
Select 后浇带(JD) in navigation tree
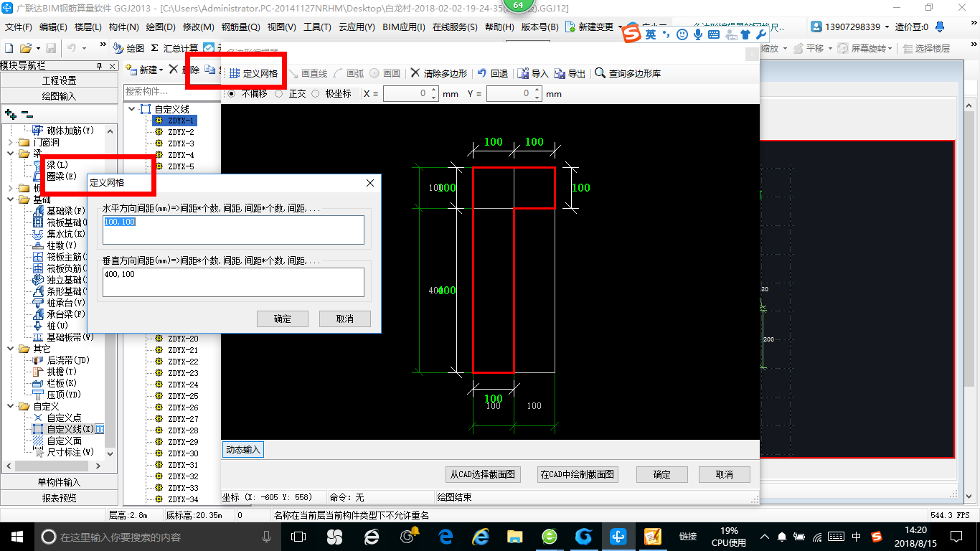69,360
